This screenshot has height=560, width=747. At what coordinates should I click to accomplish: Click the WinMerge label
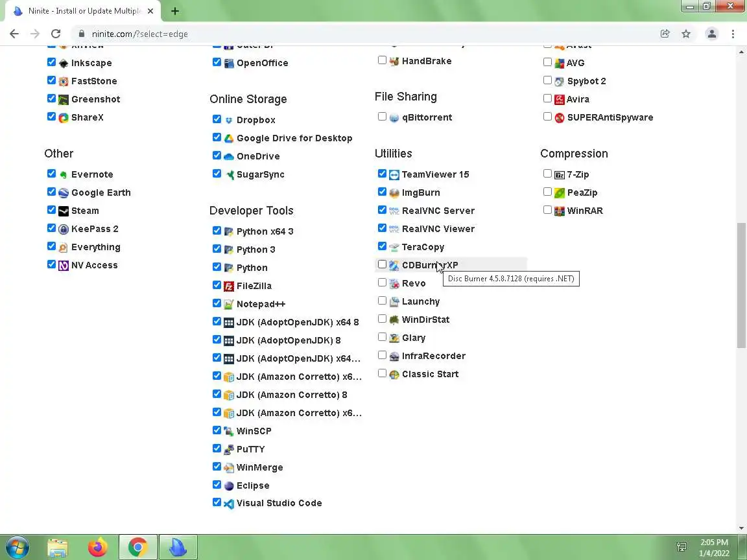259,467
